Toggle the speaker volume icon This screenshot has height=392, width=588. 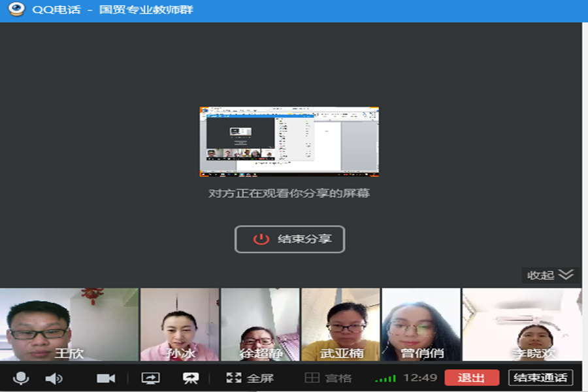tap(54, 378)
